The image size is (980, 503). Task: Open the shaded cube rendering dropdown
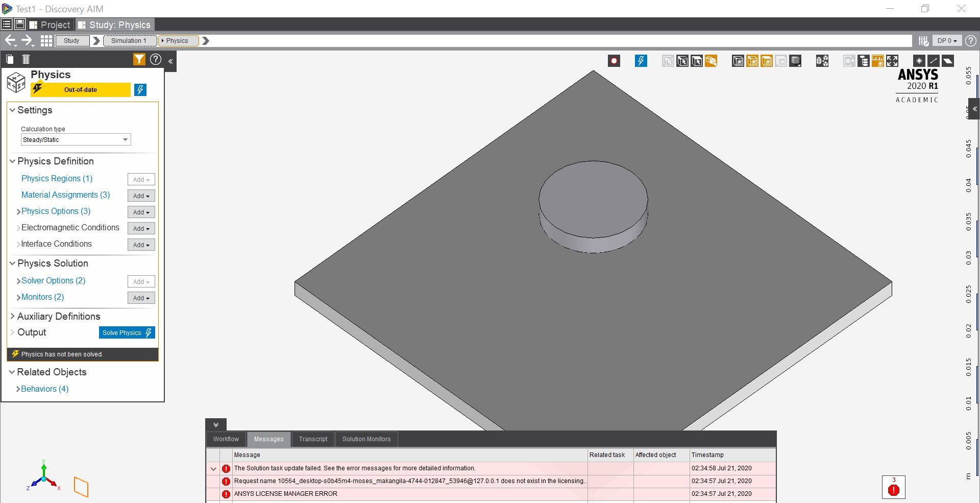click(x=795, y=61)
